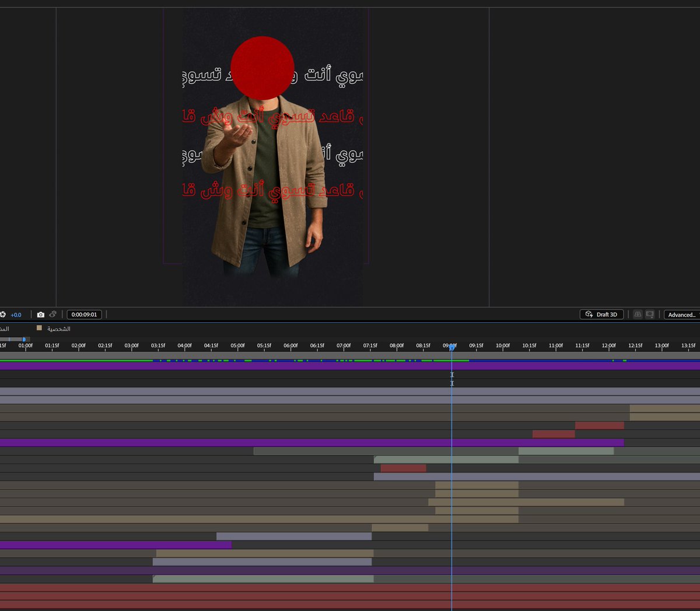This screenshot has height=611, width=700.
Task: Show the last snapshot icon
Action: (x=53, y=315)
